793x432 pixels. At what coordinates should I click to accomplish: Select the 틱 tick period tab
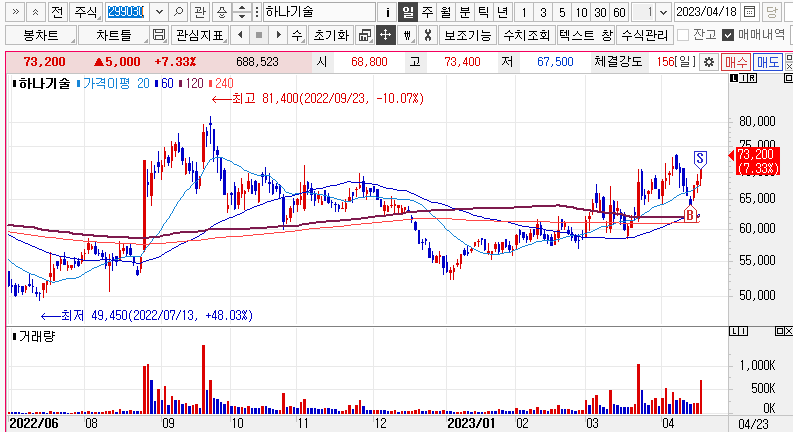[x=483, y=12]
